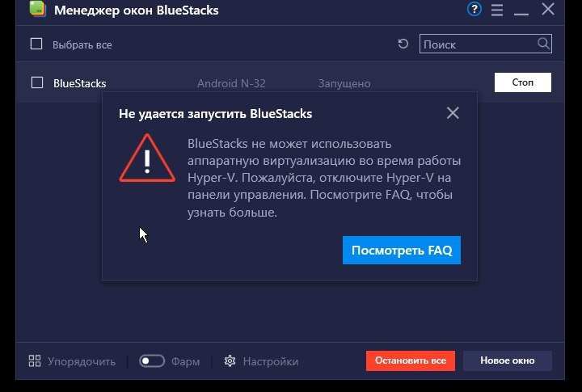The image size is (582, 392).
Task: Check the Выбрать все checkbox
Action: (x=36, y=44)
